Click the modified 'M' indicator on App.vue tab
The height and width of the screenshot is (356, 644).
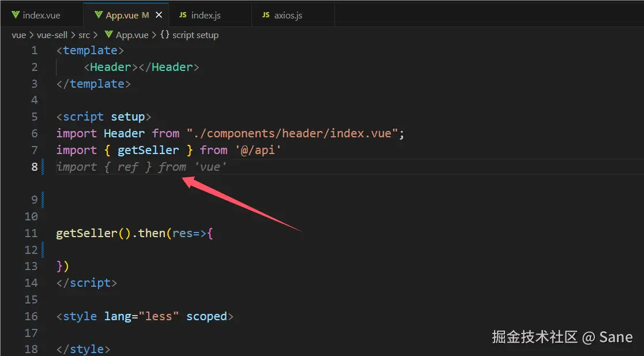145,15
